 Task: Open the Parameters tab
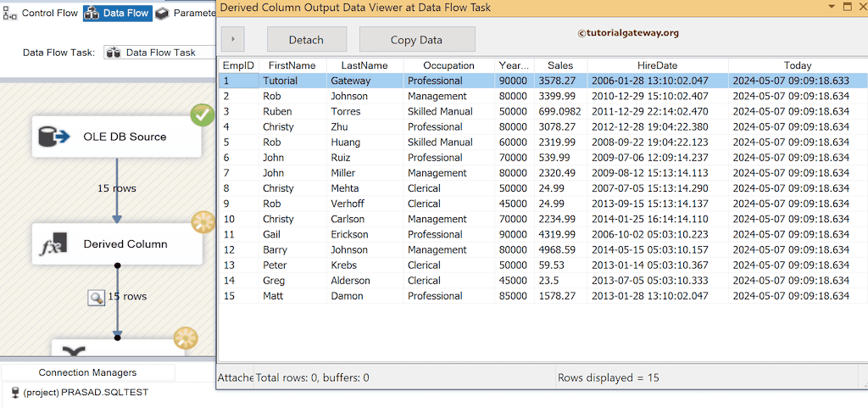pos(186,14)
